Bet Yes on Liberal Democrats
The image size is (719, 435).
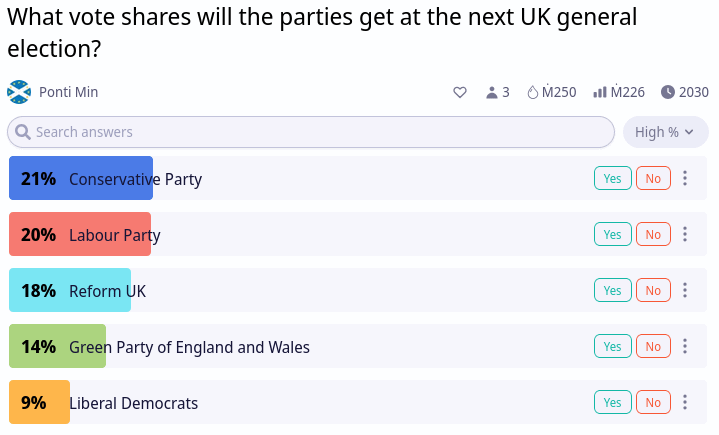tap(613, 402)
